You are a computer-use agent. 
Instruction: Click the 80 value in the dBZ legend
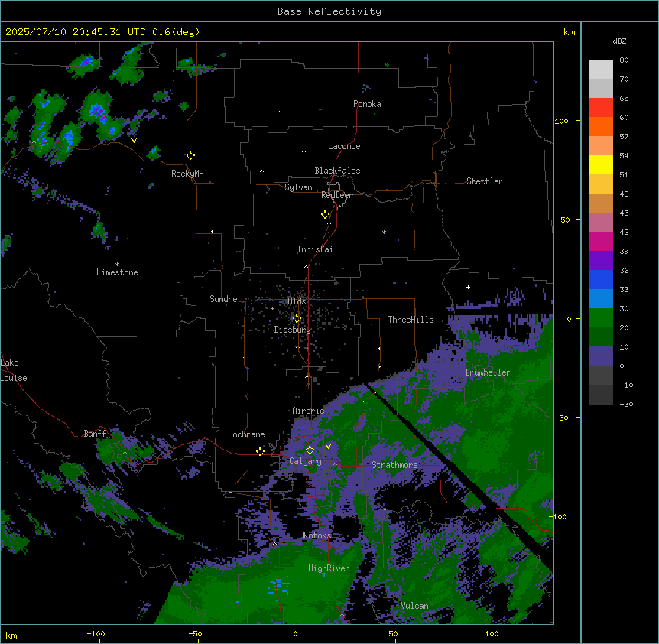[x=624, y=60]
